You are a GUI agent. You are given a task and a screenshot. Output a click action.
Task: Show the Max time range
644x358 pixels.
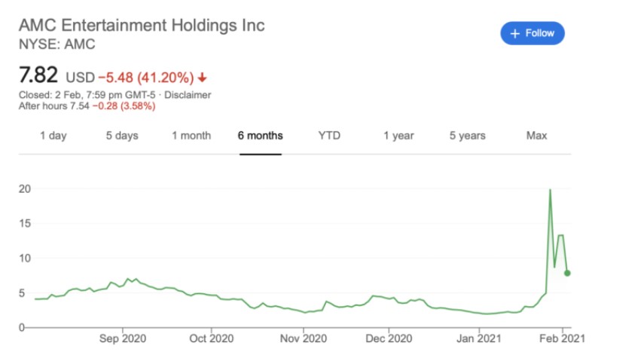536,136
